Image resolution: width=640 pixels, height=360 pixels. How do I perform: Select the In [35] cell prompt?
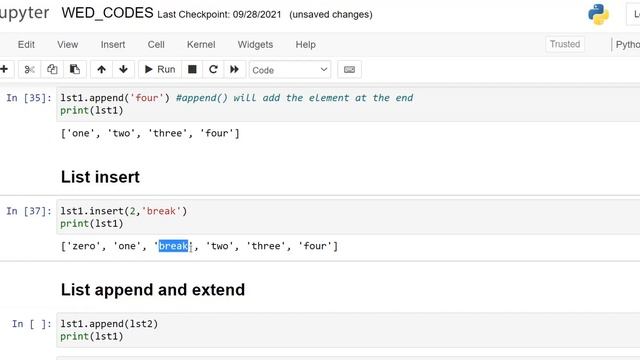click(29, 98)
